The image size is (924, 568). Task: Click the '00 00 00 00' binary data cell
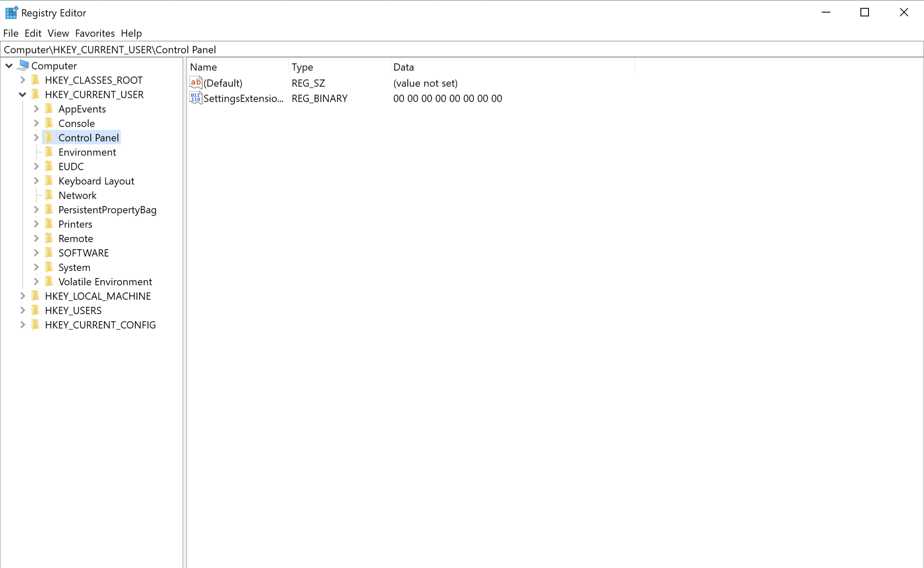(x=448, y=98)
